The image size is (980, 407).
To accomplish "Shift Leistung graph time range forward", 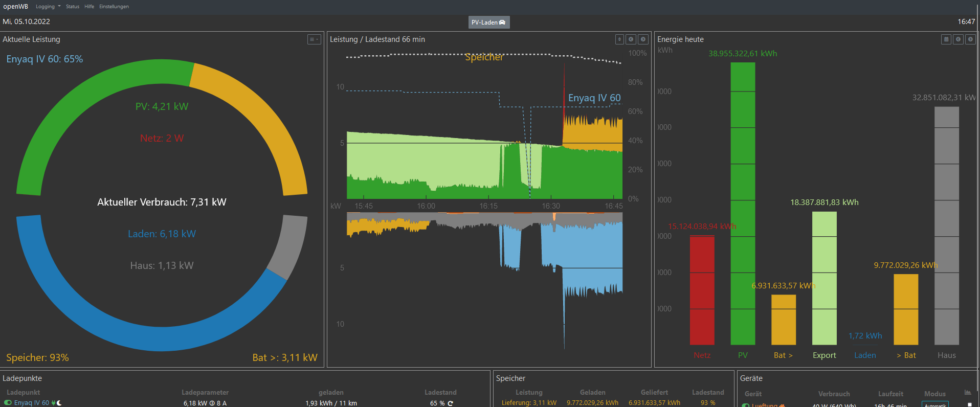I will [x=643, y=39].
